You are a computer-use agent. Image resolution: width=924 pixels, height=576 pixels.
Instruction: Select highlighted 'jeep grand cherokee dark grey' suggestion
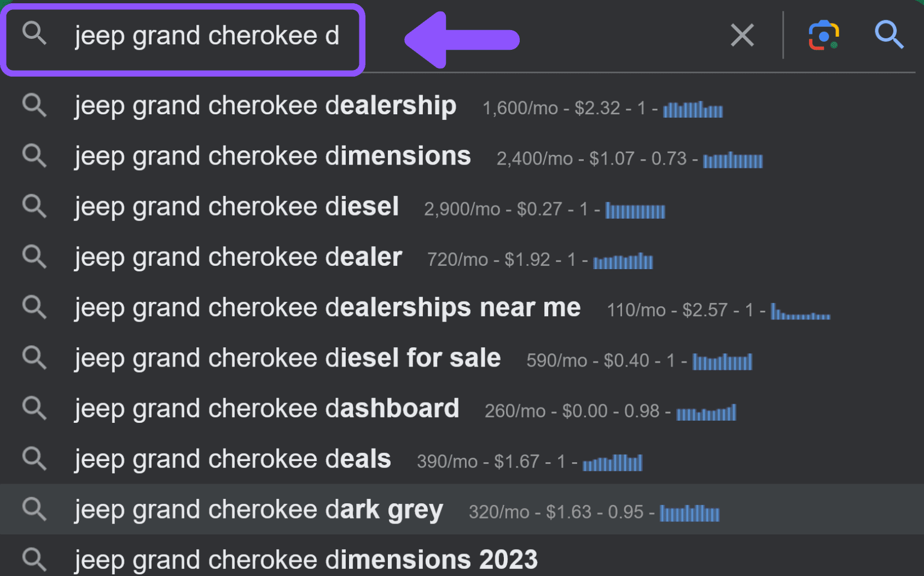click(x=462, y=509)
